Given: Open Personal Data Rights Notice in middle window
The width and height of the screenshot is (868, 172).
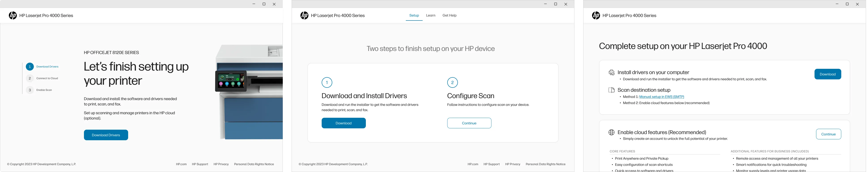Looking at the screenshot, I should click(x=545, y=164).
